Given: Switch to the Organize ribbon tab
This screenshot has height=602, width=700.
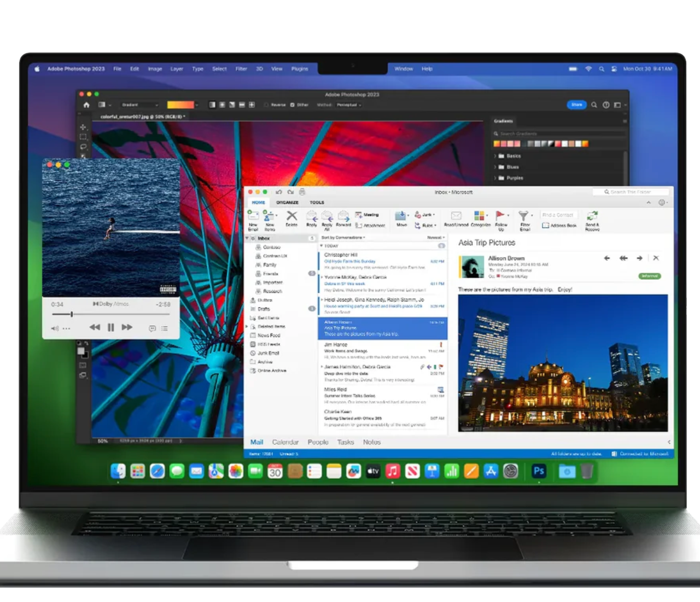Looking at the screenshot, I should click(288, 202).
